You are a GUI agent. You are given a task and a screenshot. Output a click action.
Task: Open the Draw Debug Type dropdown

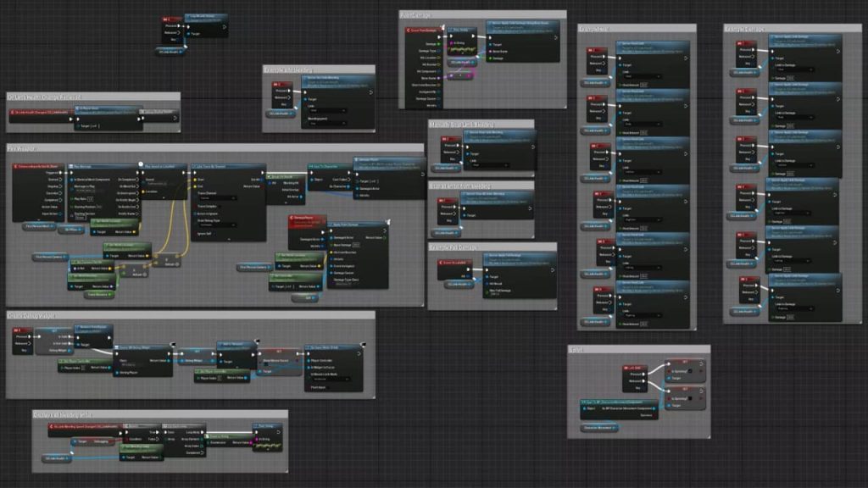click(x=218, y=225)
